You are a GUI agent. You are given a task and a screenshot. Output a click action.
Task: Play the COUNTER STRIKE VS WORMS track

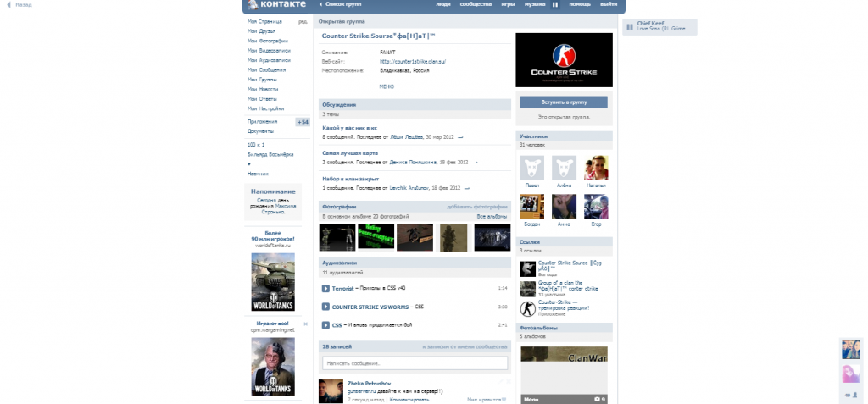pyautogui.click(x=325, y=307)
